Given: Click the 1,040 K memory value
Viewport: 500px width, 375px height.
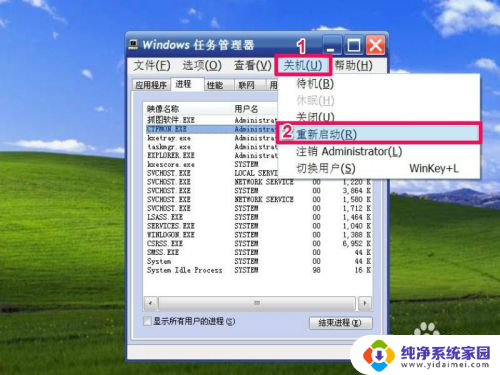Looking at the screenshot, I should coord(357,226).
